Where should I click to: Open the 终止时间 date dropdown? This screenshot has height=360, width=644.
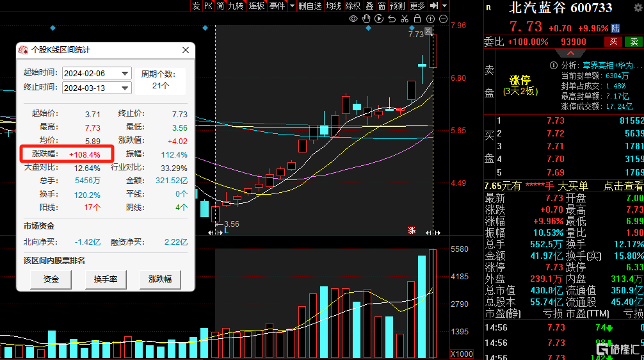125,88
